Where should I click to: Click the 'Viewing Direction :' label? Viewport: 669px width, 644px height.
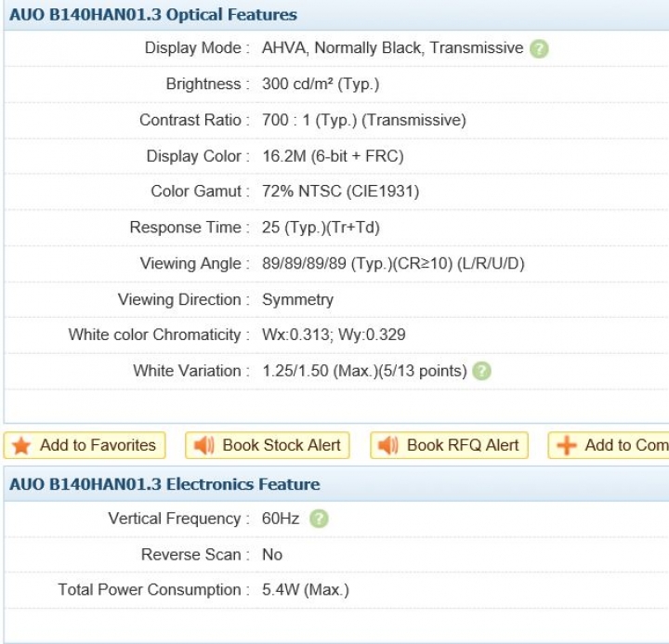point(184,300)
